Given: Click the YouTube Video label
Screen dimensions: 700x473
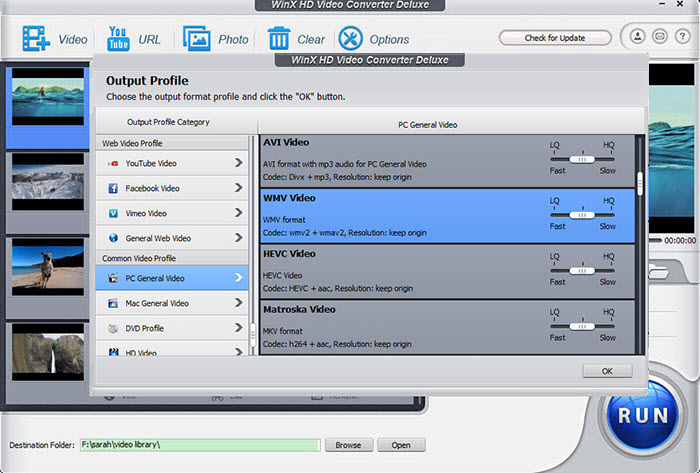Looking at the screenshot, I should click(151, 163).
